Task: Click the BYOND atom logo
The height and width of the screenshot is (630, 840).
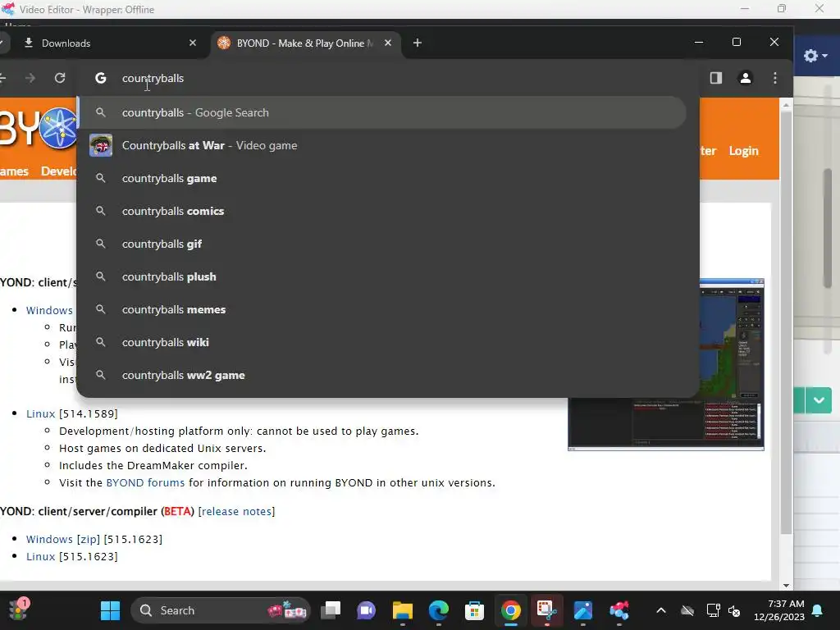Action: (58, 127)
